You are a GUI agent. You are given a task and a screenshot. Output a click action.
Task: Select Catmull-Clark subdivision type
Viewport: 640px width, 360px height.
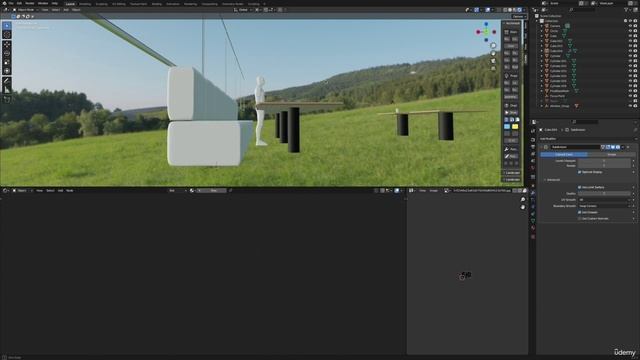pos(564,155)
